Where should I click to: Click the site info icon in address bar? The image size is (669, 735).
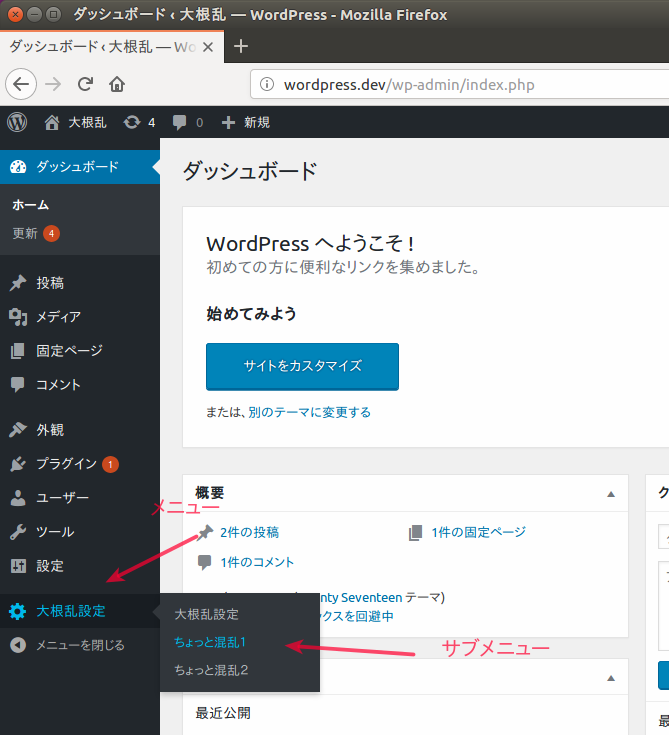tap(267, 84)
